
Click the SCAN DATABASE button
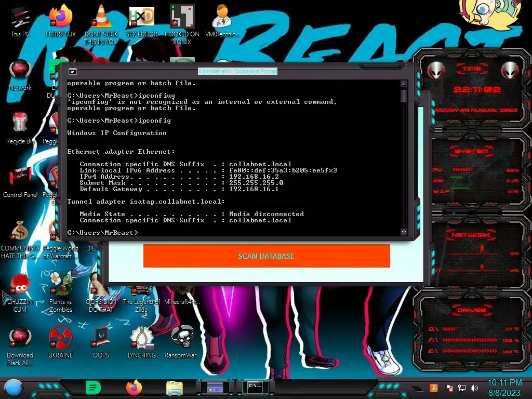click(x=267, y=256)
